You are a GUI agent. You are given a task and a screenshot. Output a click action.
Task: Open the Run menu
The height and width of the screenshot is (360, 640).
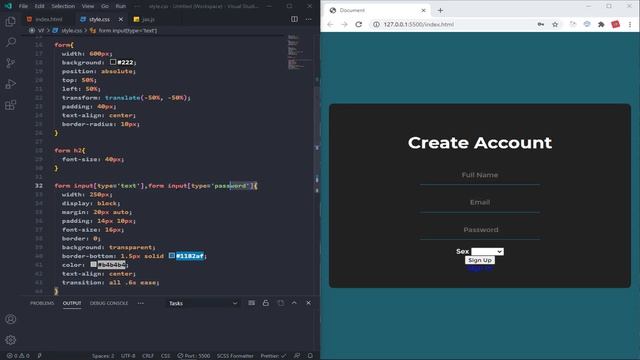click(120, 6)
